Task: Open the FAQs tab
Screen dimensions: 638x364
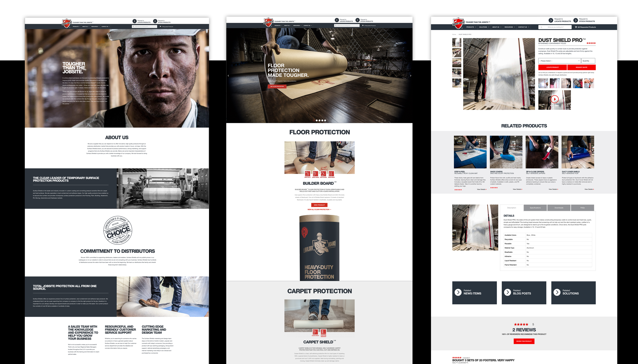Action: [582, 208]
